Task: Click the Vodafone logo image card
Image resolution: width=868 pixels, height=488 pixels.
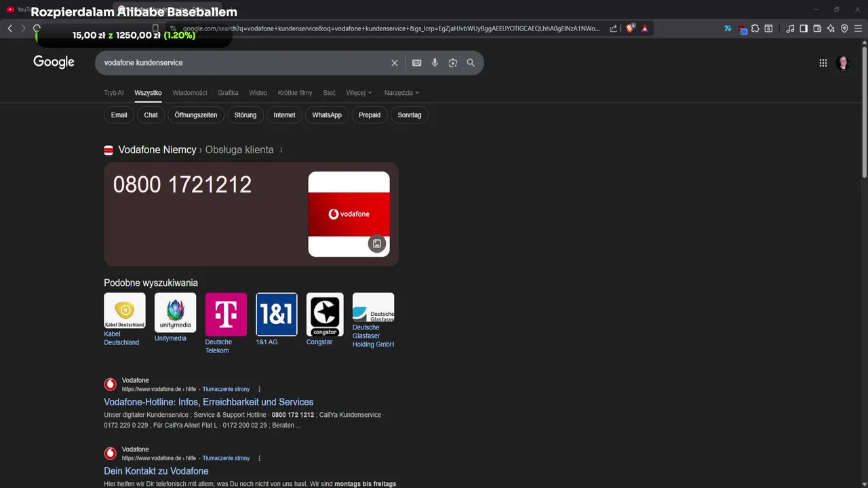Action: point(349,214)
